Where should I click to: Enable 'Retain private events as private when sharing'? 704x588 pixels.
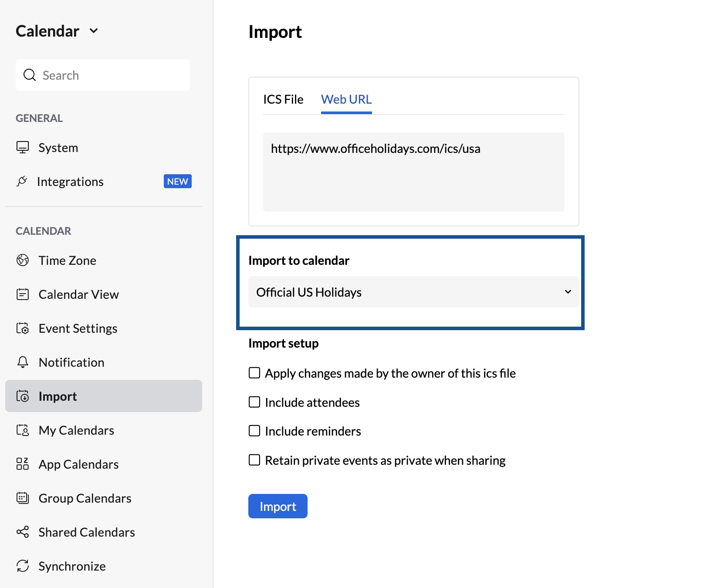coord(254,460)
